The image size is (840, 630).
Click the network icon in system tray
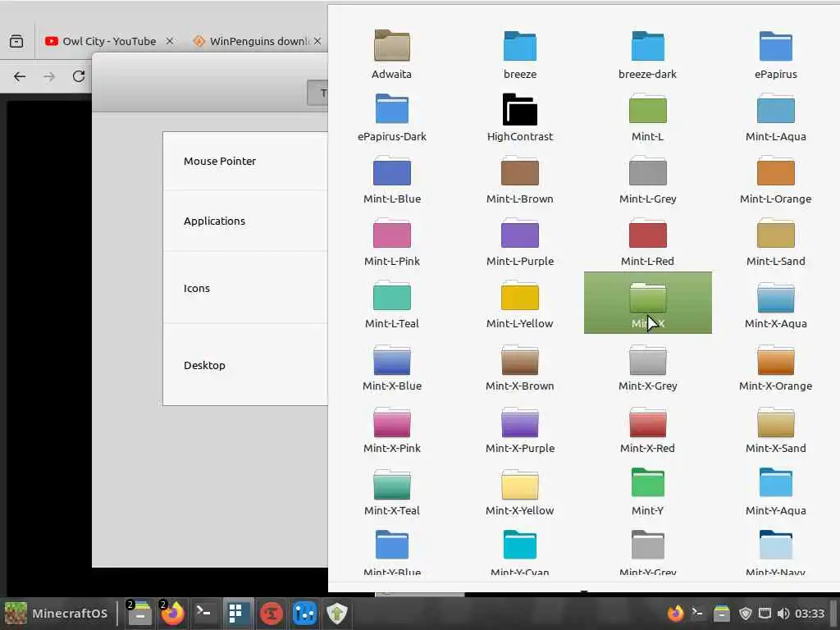pyautogui.click(x=765, y=614)
